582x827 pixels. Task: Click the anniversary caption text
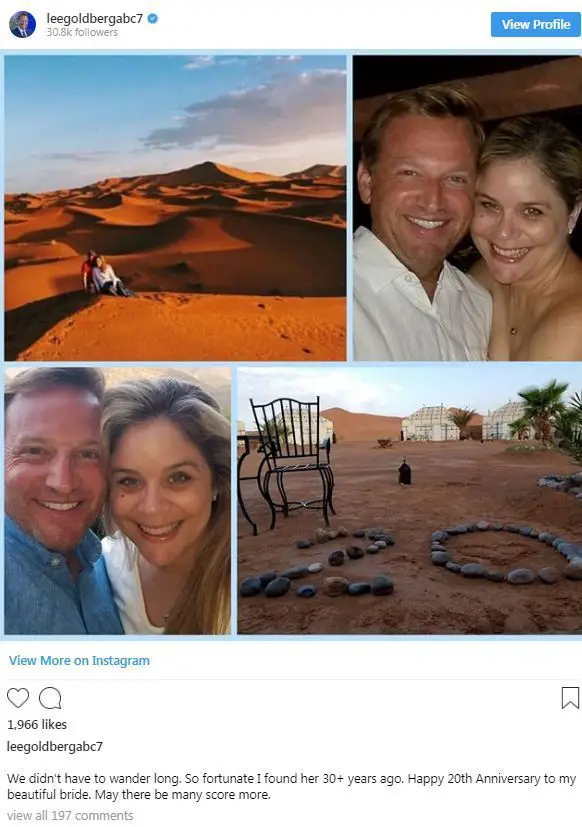click(291, 786)
